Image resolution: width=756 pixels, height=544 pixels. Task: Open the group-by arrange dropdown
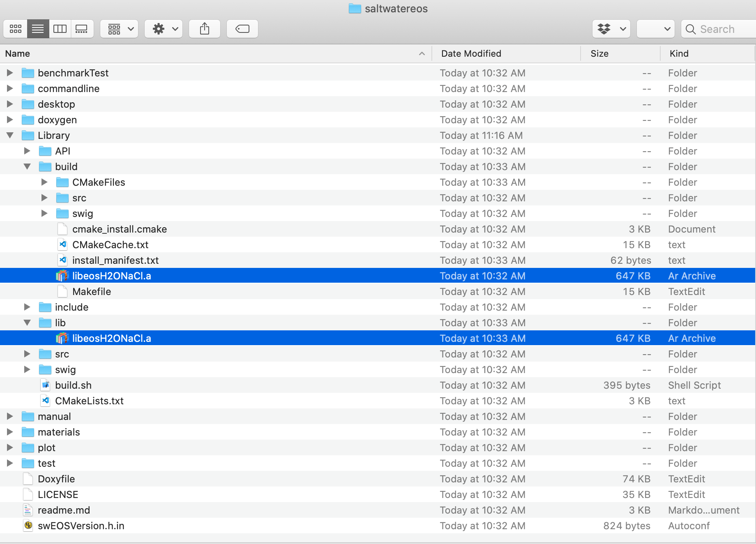pos(120,29)
